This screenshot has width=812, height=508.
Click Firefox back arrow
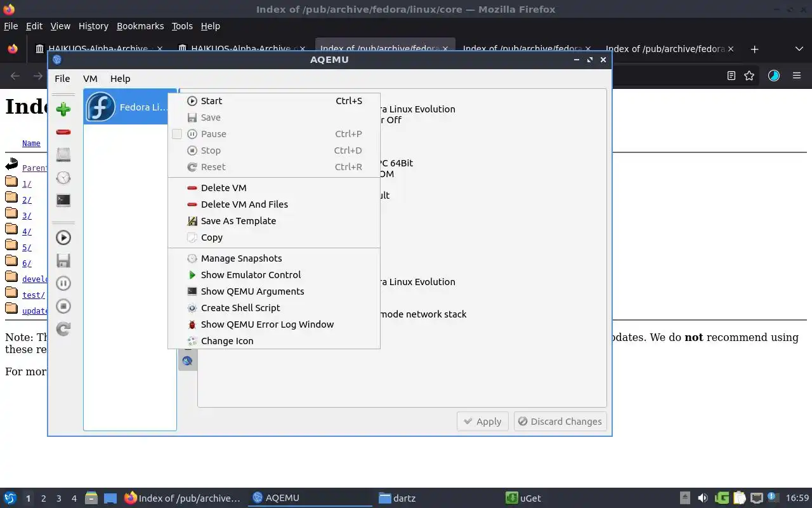click(x=15, y=76)
